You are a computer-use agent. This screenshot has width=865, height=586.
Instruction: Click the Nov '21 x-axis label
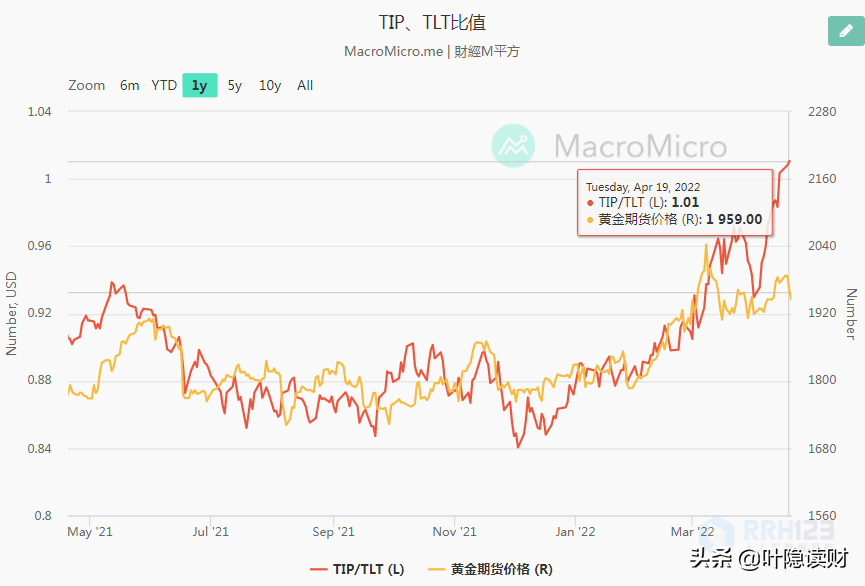click(454, 532)
